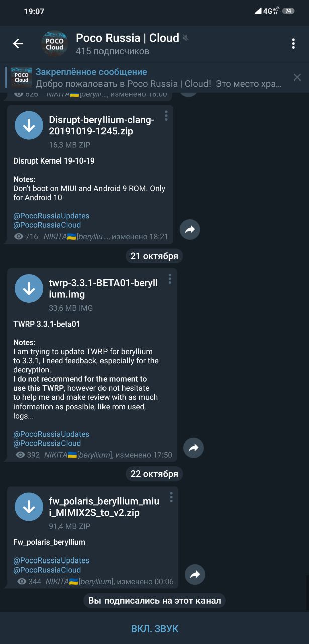309x644 pixels.
Task: Open the channel's three-dot overflow menu
Action: (293, 44)
